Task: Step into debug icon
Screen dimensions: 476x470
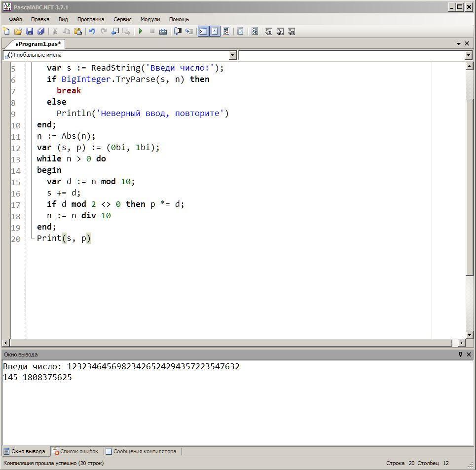Action: point(189,31)
